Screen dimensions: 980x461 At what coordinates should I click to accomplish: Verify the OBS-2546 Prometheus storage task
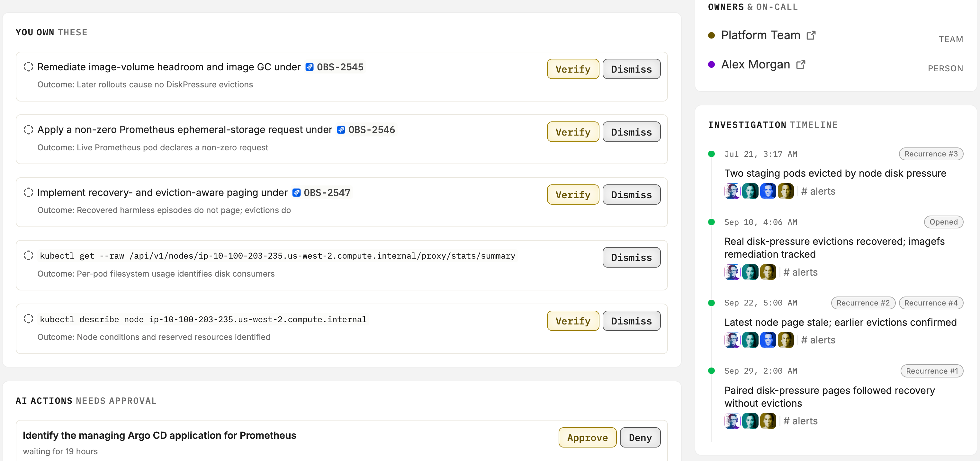[573, 132]
